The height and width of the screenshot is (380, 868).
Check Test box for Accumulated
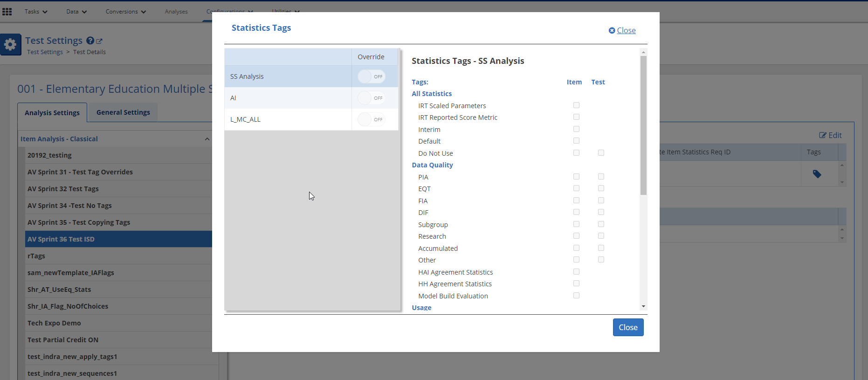pyautogui.click(x=601, y=248)
